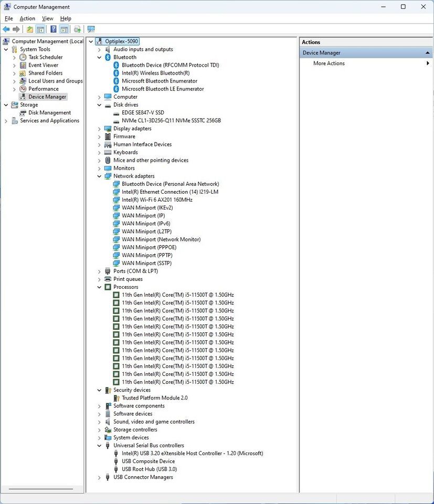Image resolution: width=434 pixels, height=504 pixels.
Task: Select the Firmware category
Action: (x=124, y=136)
